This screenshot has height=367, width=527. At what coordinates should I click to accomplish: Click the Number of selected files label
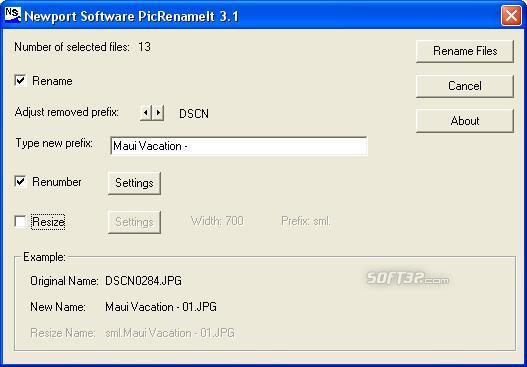[x=72, y=47]
